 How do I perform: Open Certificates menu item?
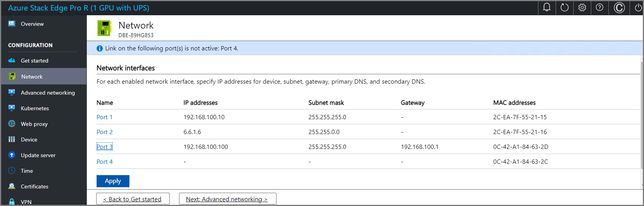tap(34, 186)
